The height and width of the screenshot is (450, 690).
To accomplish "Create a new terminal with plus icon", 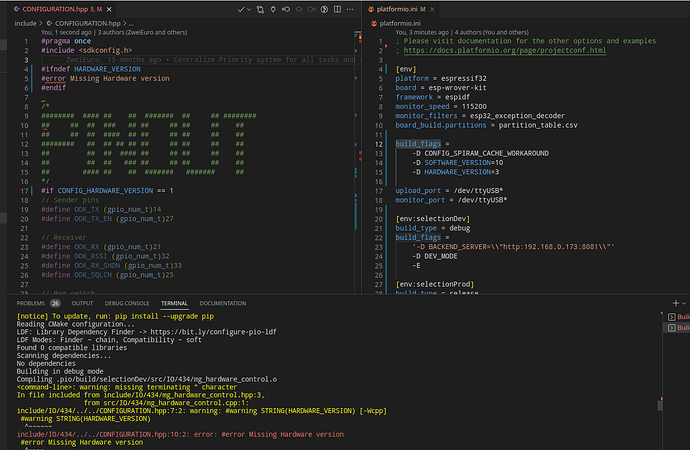I will [676, 303].
